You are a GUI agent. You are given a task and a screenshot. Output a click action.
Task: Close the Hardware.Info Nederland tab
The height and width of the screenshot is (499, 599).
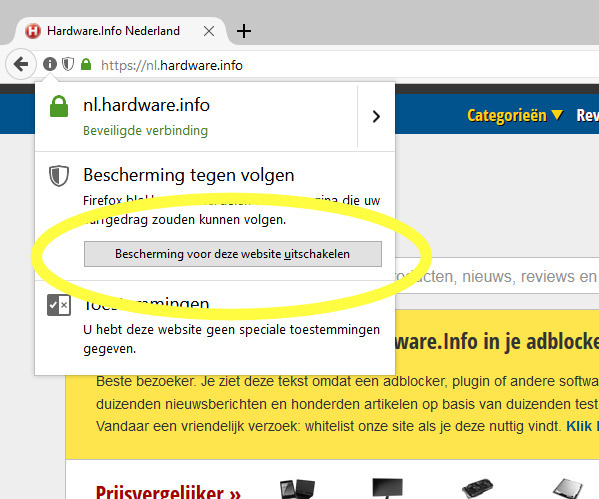(x=209, y=31)
